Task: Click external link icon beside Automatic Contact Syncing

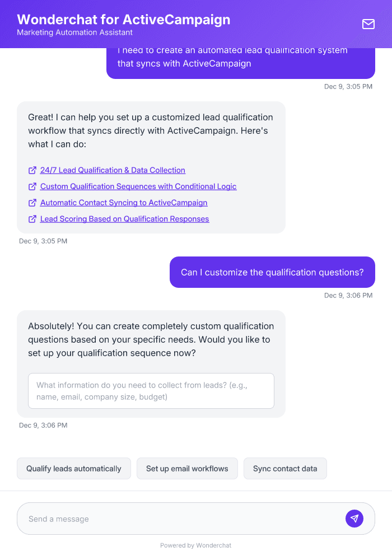Action: [x=32, y=203]
